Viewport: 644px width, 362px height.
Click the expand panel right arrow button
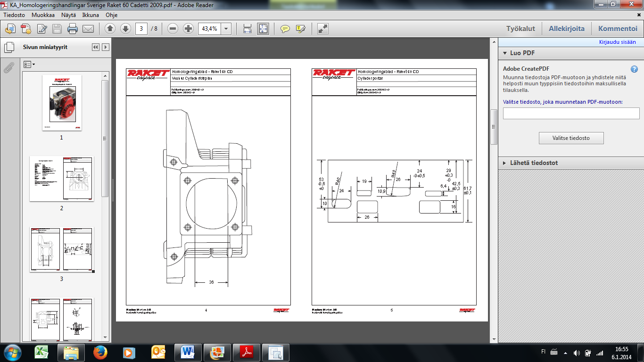(x=106, y=47)
